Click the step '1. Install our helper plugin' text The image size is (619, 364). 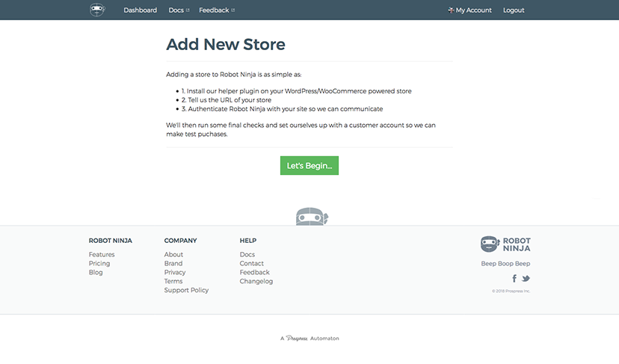coord(297,91)
